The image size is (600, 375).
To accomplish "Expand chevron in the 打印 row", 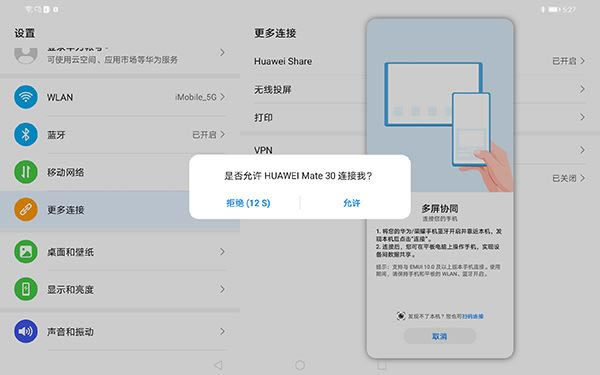I will click(582, 117).
